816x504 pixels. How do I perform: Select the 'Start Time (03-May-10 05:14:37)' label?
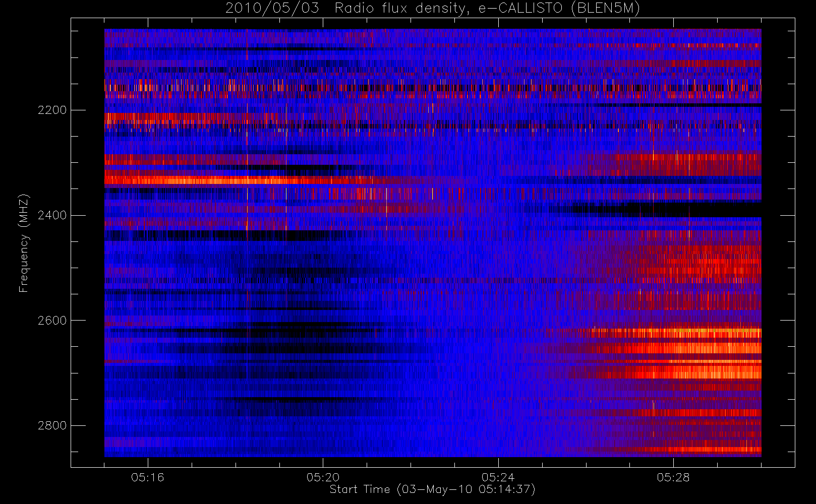(433, 489)
